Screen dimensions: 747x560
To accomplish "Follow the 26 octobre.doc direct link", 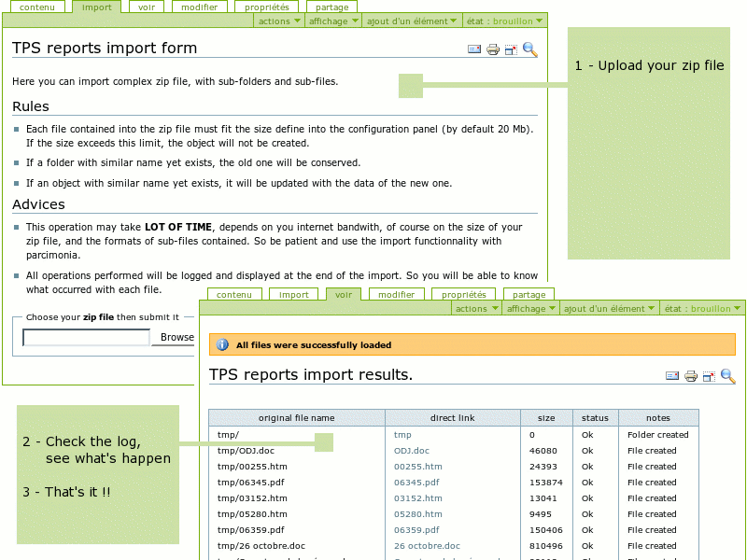I will [427, 546].
